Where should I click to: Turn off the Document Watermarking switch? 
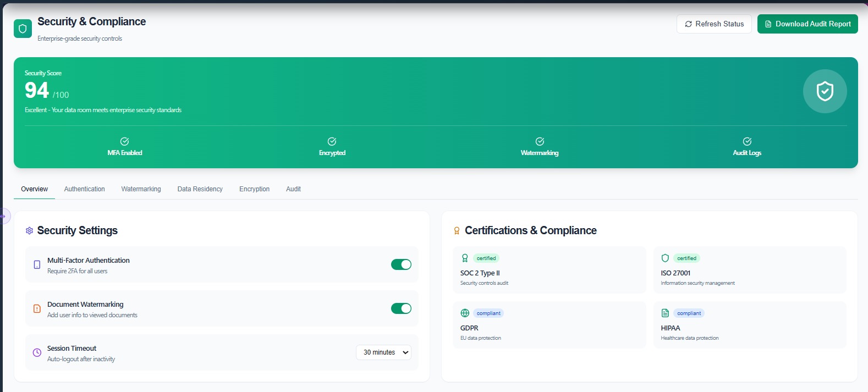pos(401,308)
